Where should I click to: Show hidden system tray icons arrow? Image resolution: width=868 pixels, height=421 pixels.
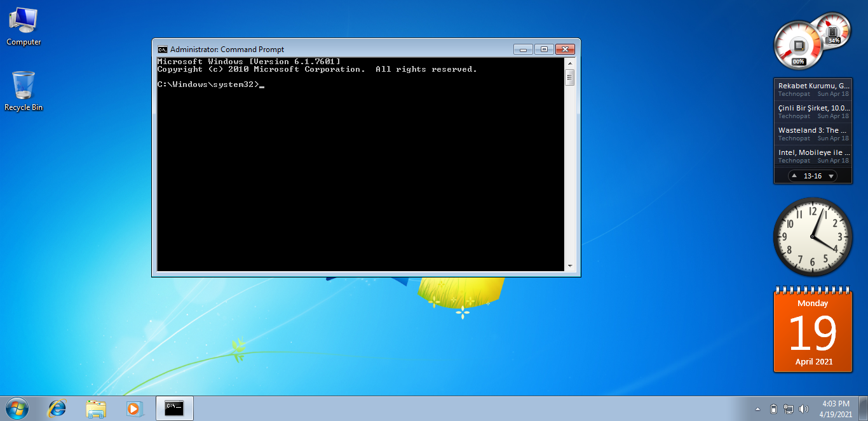click(757, 409)
